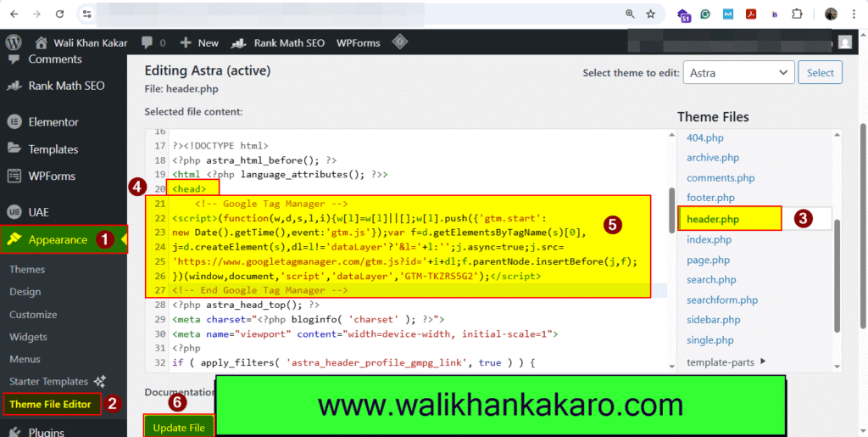Open search.php theme file

point(713,280)
